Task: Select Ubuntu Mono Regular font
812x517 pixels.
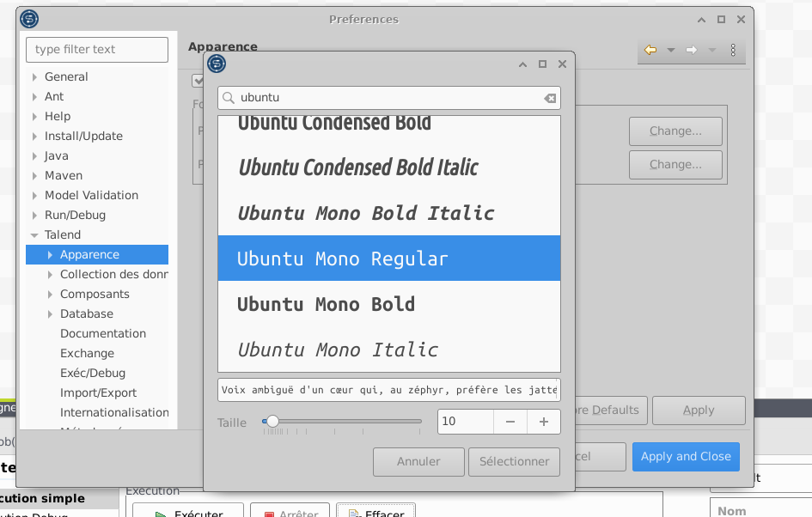Action: [x=389, y=258]
